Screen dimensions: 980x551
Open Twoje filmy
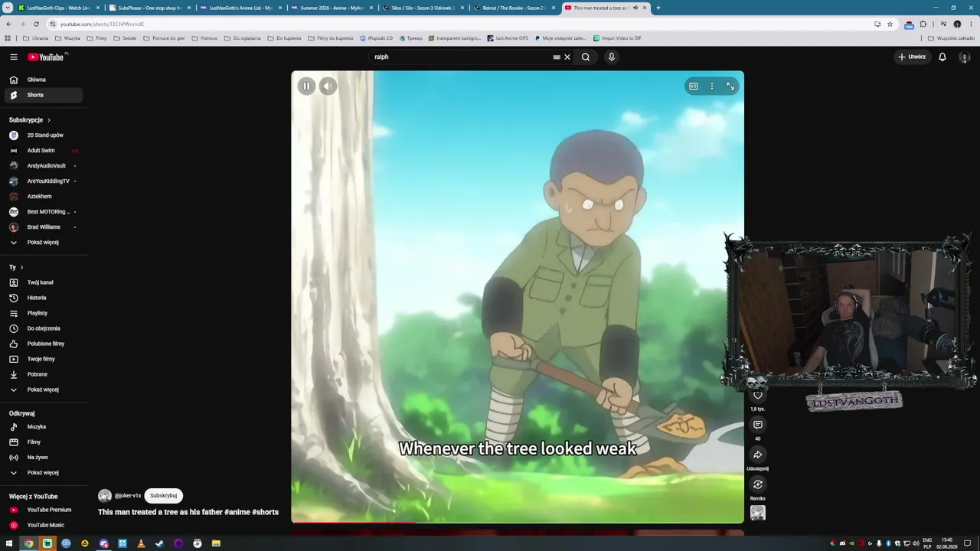43,359
